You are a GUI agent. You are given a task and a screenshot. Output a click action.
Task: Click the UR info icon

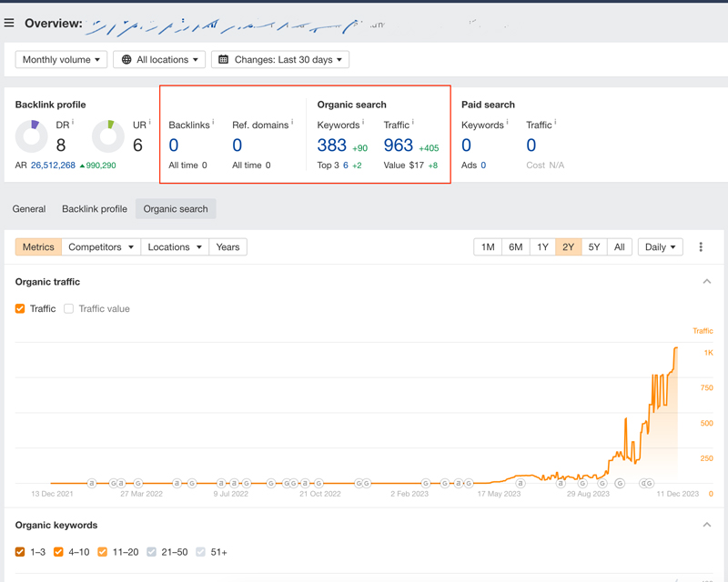(149, 122)
